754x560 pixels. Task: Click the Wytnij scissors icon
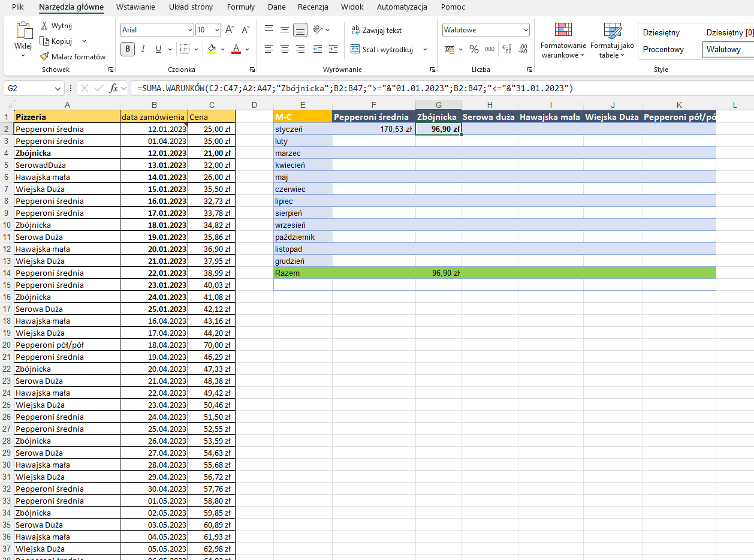click(44, 26)
